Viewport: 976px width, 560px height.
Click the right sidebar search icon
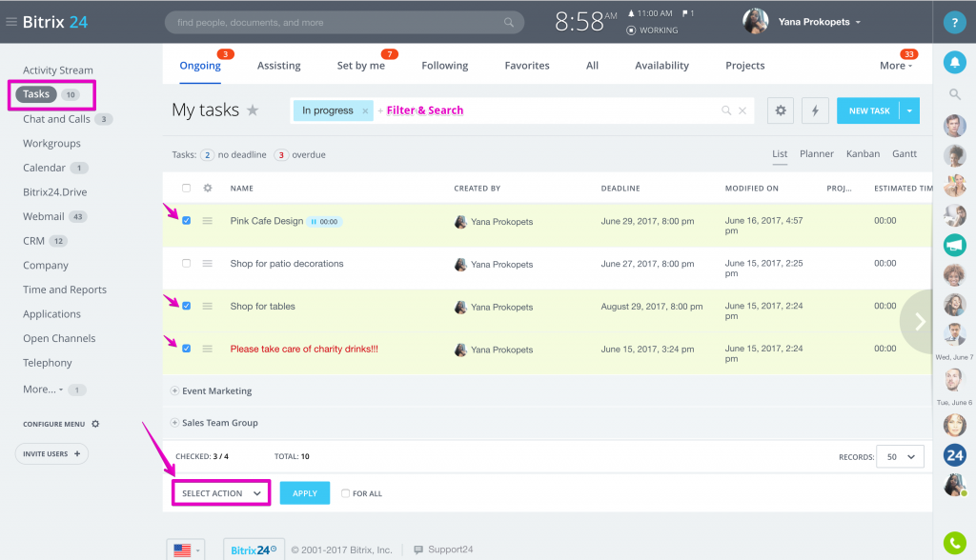(x=954, y=94)
